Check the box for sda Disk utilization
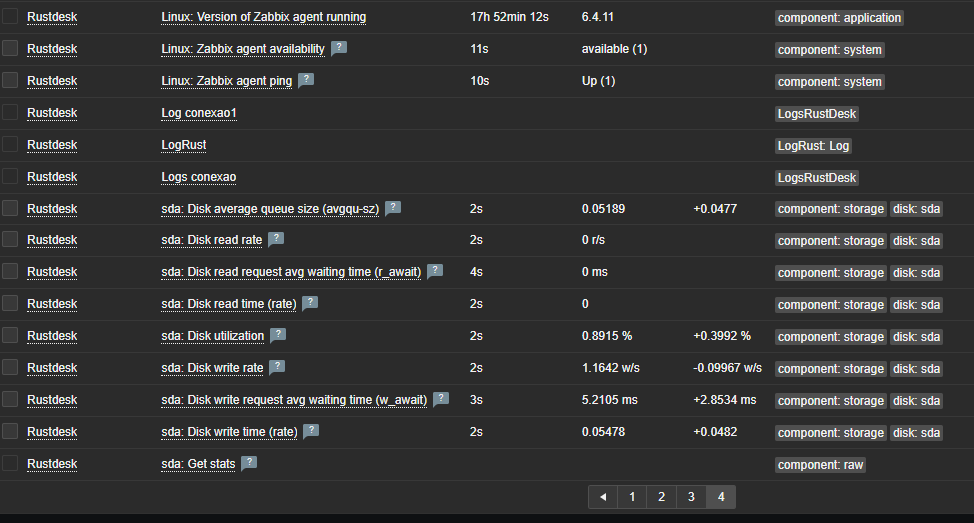This screenshot has width=974, height=523. [10, 335]
